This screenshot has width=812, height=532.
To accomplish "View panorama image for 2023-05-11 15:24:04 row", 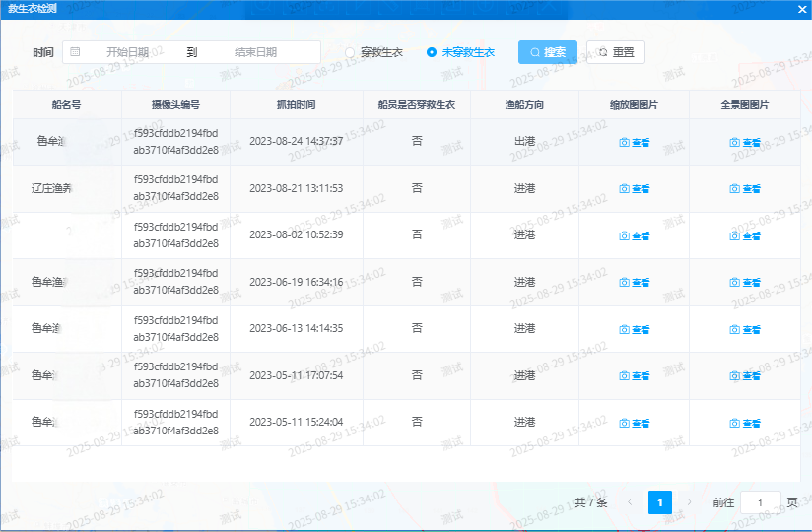I will (745, 423).
